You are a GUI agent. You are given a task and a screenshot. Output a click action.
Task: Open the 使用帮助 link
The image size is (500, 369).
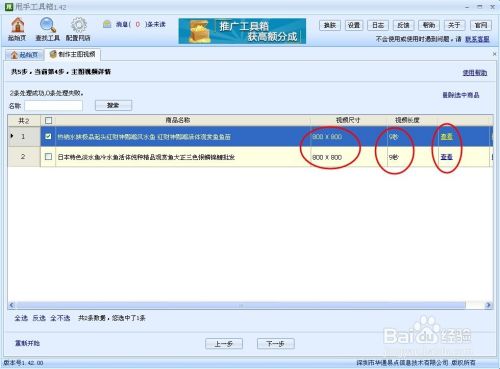pyautogui.click(x=475, y=73)
